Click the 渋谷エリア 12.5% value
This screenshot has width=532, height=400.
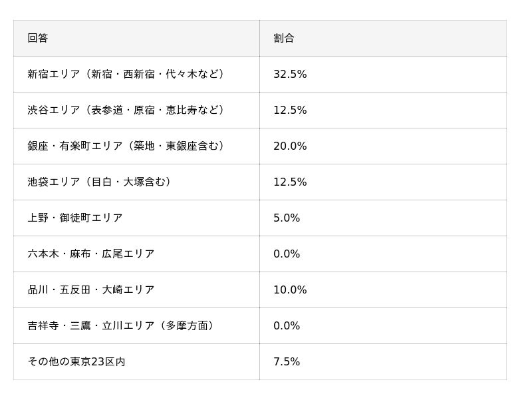pos(290,110)
